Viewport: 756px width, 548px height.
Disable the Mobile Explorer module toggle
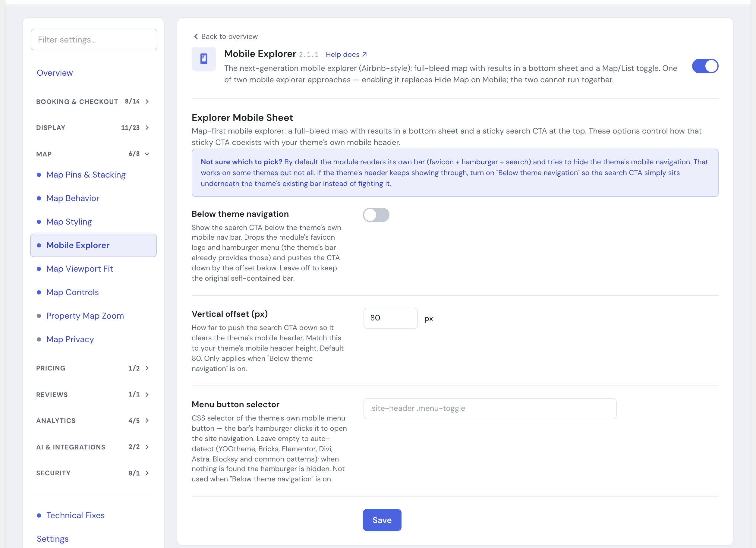click(705, 66)
